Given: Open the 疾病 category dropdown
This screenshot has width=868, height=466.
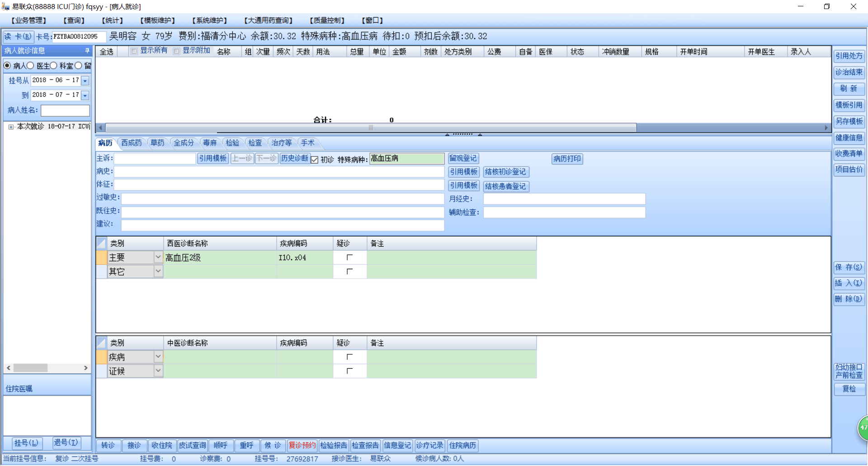Looking at the screenshot, I should coord(158,357).
